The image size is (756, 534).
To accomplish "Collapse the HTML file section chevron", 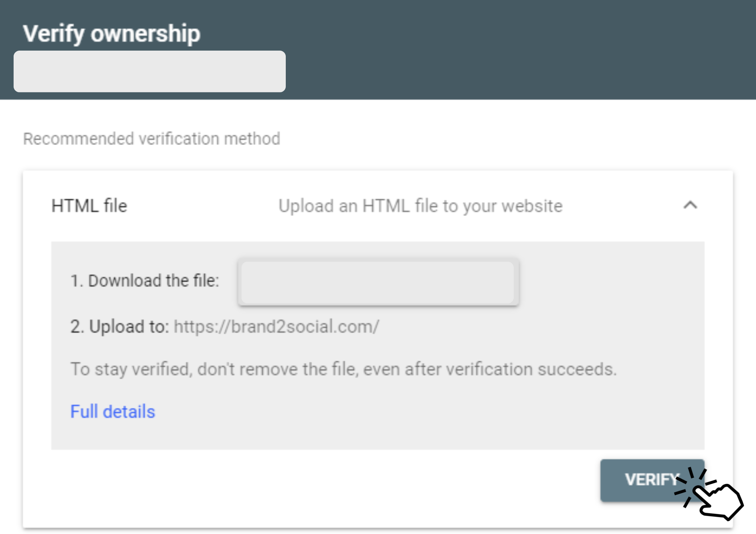I will pos(690,205).
